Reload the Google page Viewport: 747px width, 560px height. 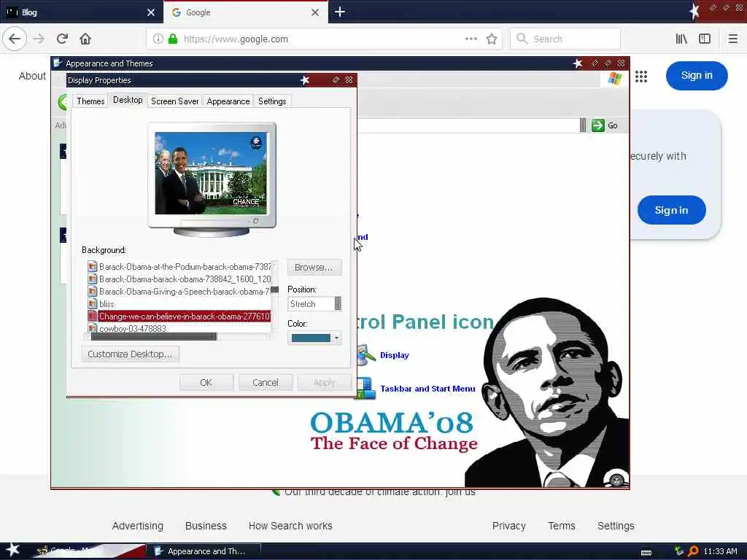tap(63, 39)
